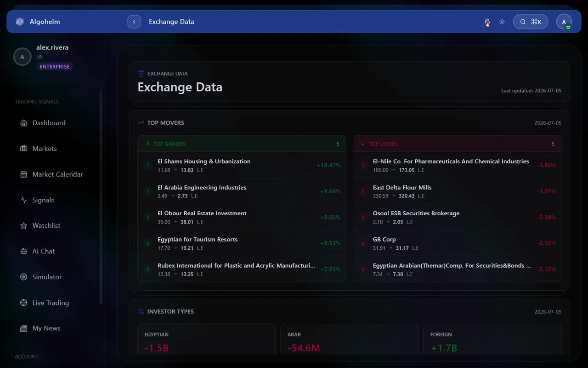Click the Markets briefcase icon
This screenshot has height=368, width=588.
(24, 149)
